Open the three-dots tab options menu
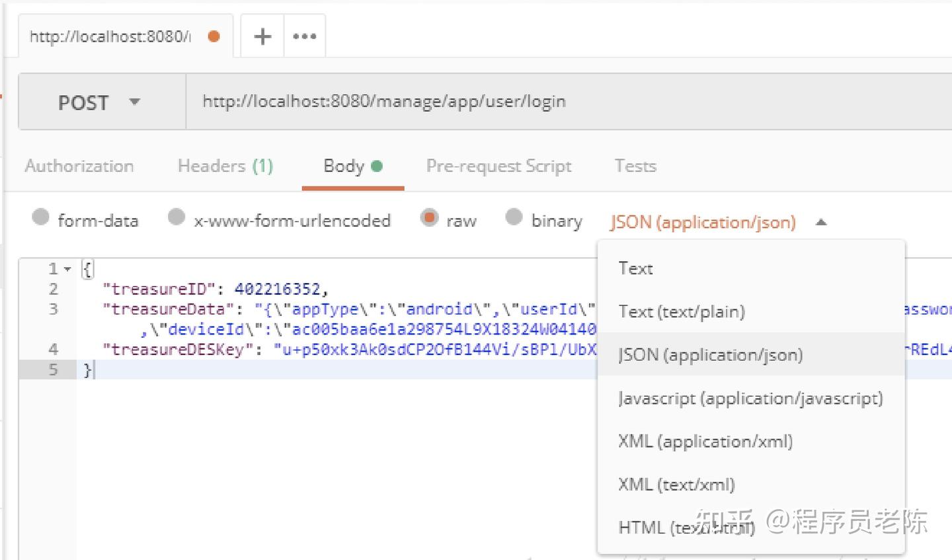The image size is (952, 560). 304,36
